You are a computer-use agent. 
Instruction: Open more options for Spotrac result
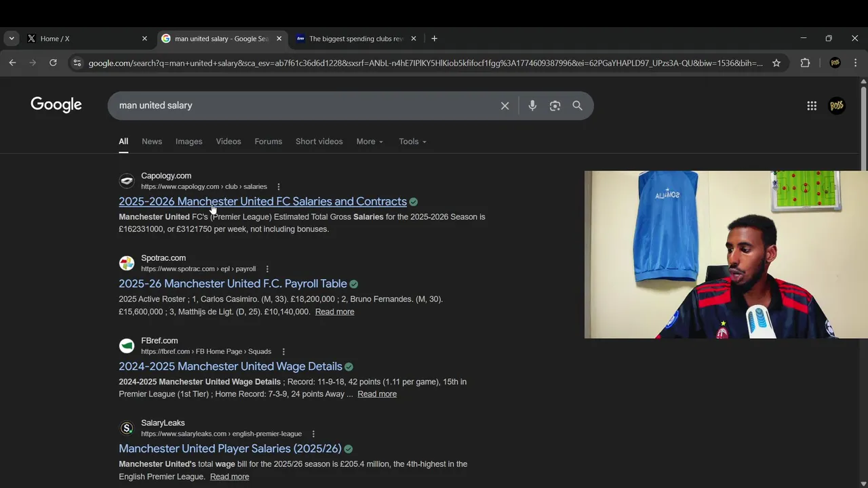tap(267, 269)
